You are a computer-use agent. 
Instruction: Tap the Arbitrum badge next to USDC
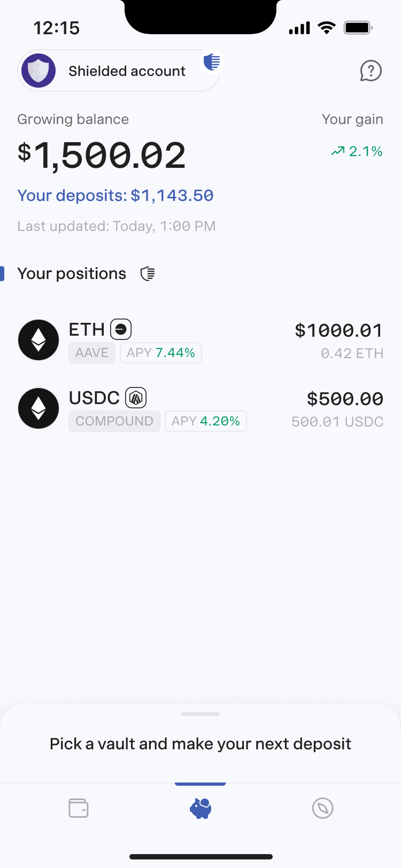pyautogui.click(x=136, y=398)
